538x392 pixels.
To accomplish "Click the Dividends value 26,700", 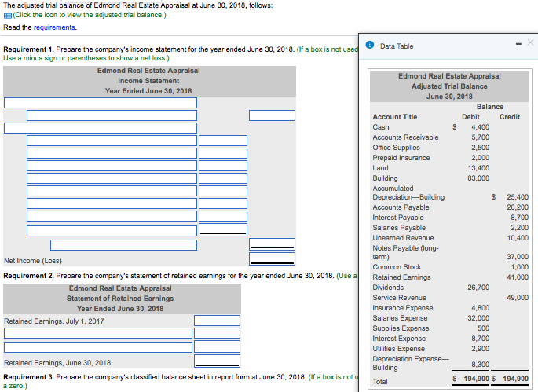I will click(478, 288).
